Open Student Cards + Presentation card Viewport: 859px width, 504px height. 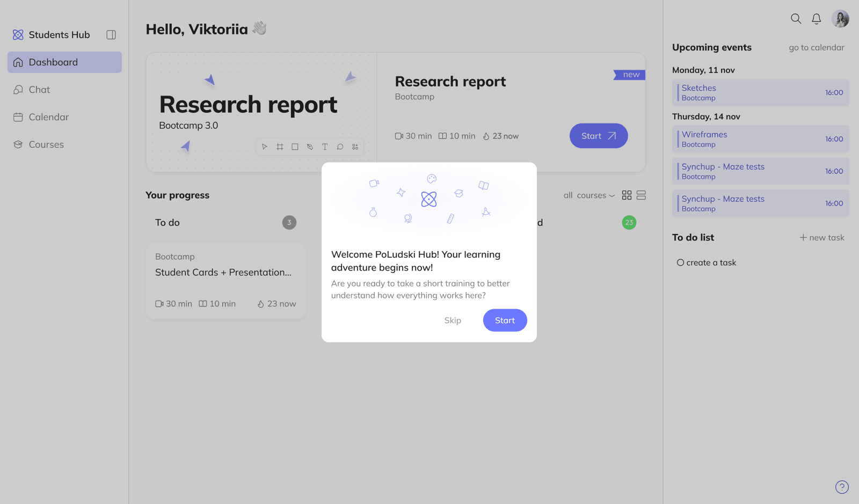(x=226, y=281)
